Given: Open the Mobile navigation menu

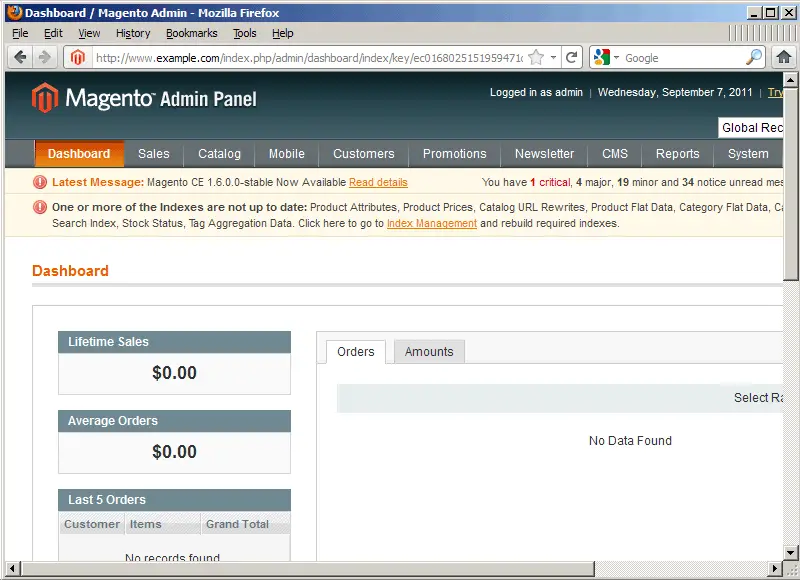Looking at the screenshot, I should coord(287,154).
